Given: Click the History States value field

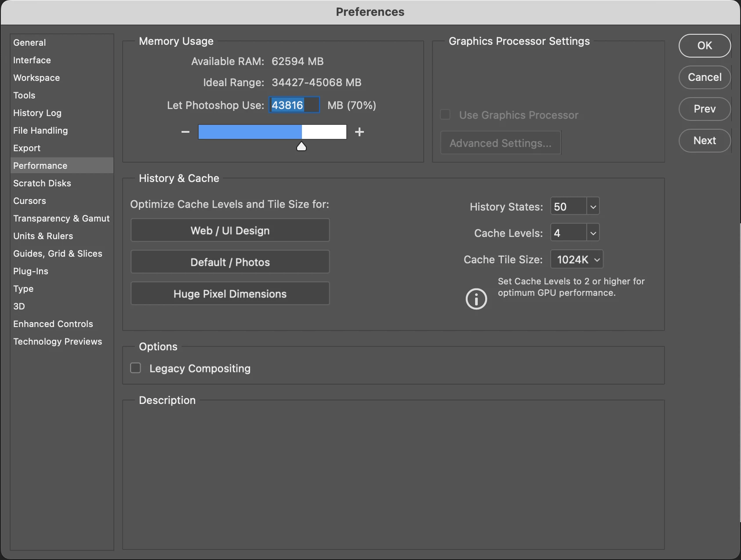Looking at the screenshot, I should coord(568,207).
